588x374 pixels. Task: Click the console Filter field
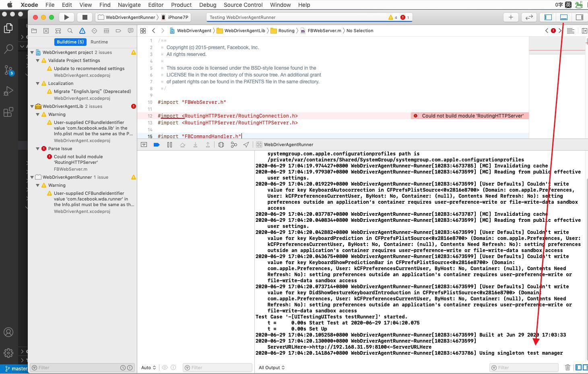click(524, 368)
